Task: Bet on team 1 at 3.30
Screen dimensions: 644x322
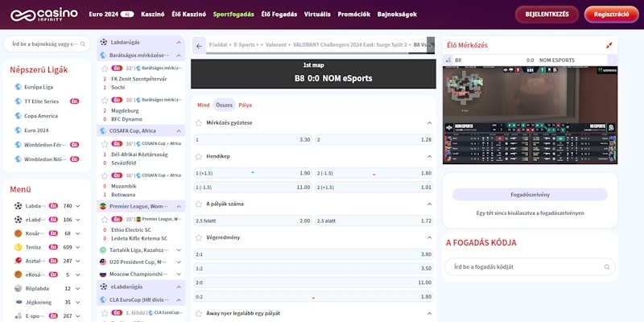Action: pos(253,139)
